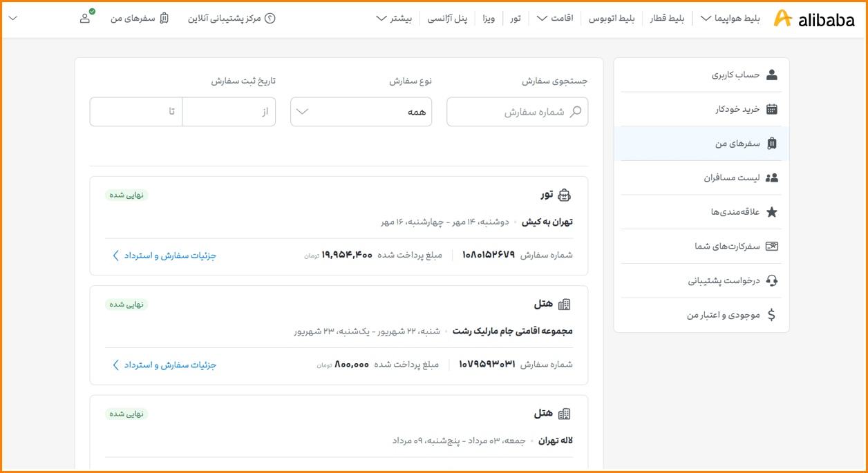The image size is (868, 473).
Task: Open details for the رشت hotel order
Action: [x=164, y=365]
